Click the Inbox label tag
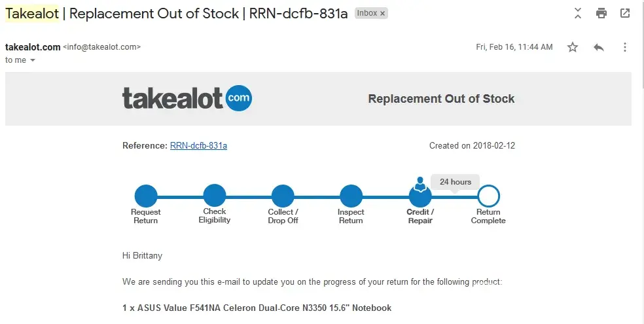The image size is (644, 324). (367, 13)
